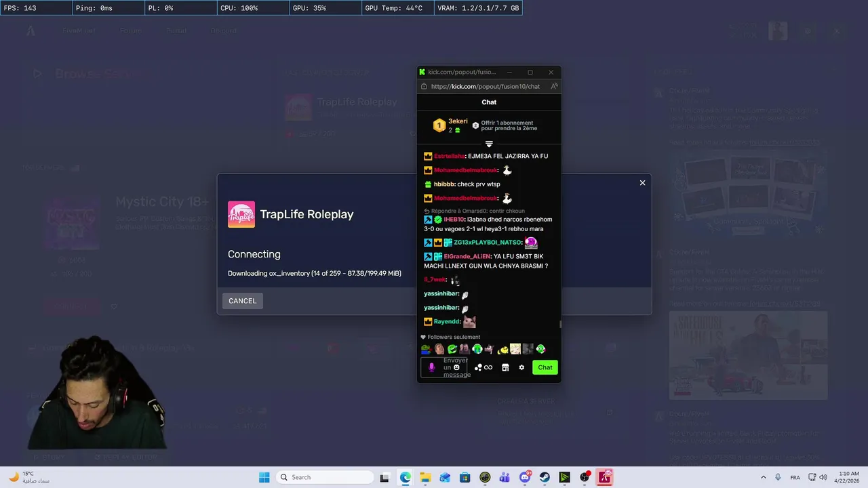Open FRA input language switcher
Screen dimensions: 868x488
click(x=795, y=477)
